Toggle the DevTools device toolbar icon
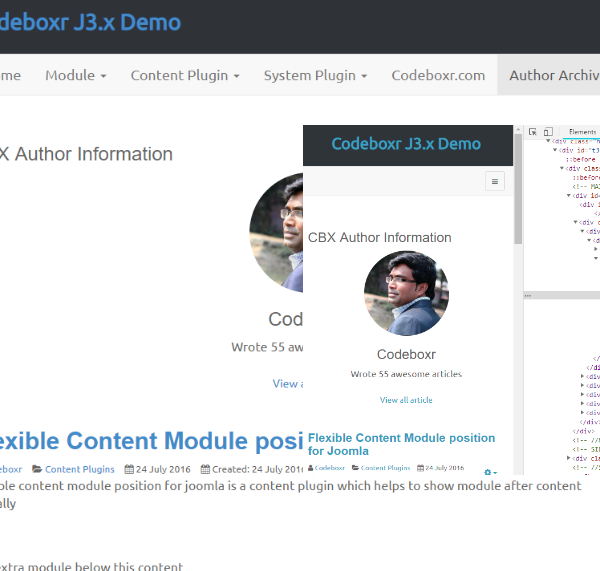Viewport: 600px width, 571px height. 548,132
